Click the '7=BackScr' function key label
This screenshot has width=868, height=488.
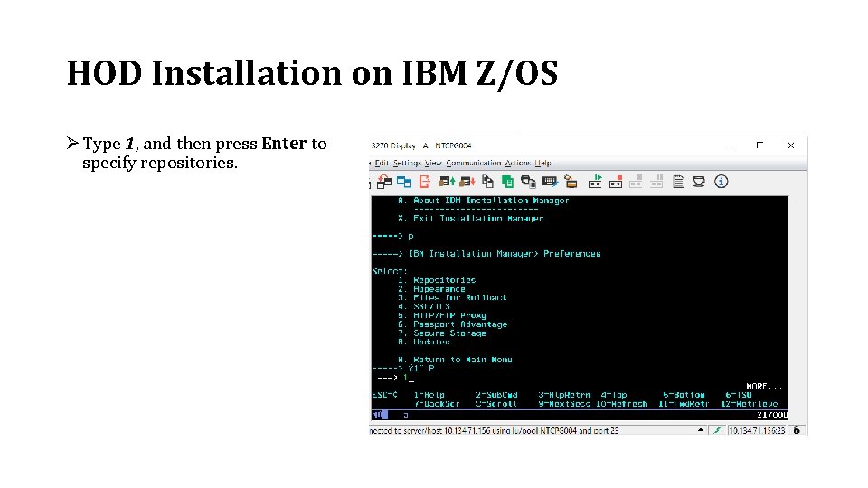437,404
